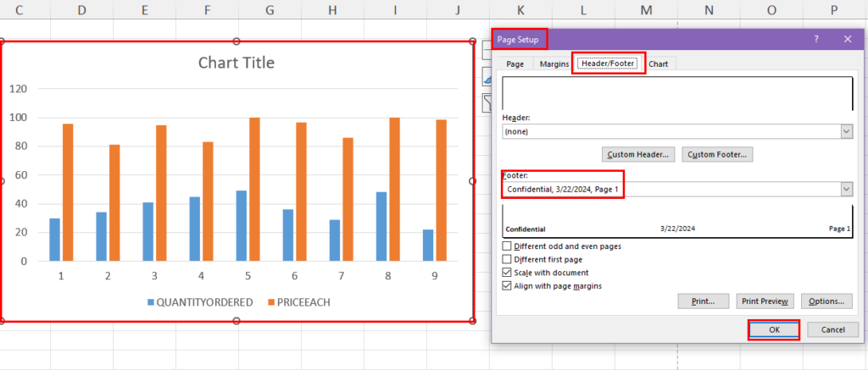The height and width of the screenshot is (370, 868).
Task: Click the Page Setup title bar text
Action: (x=518, y=39)
